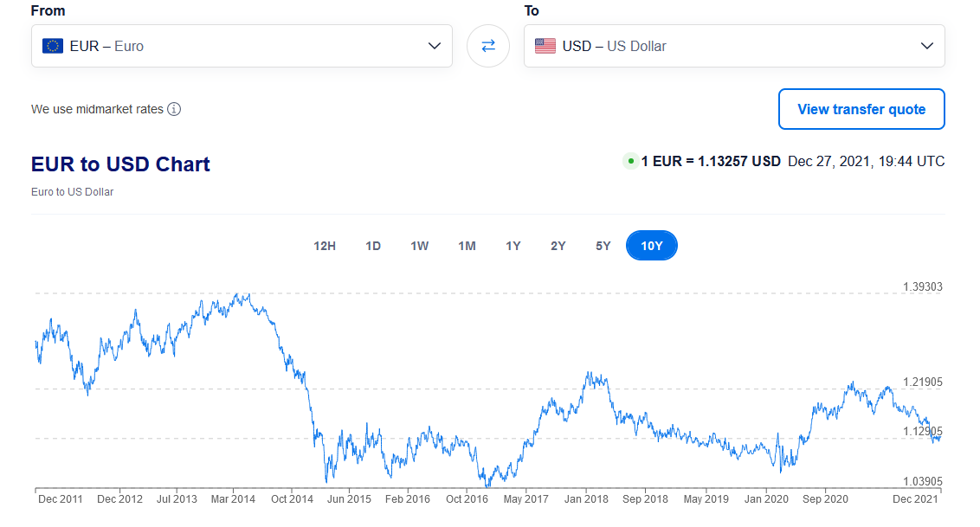This screenshot has width=980, height=527.
Task: Click the Dec 2021 x-axis label
Action: (915, 499)
